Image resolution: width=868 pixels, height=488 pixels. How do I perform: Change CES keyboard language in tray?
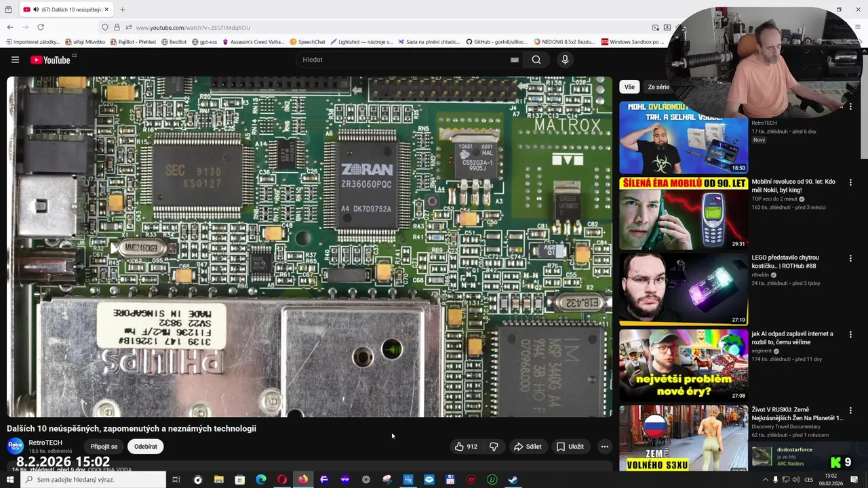[809, 479]
